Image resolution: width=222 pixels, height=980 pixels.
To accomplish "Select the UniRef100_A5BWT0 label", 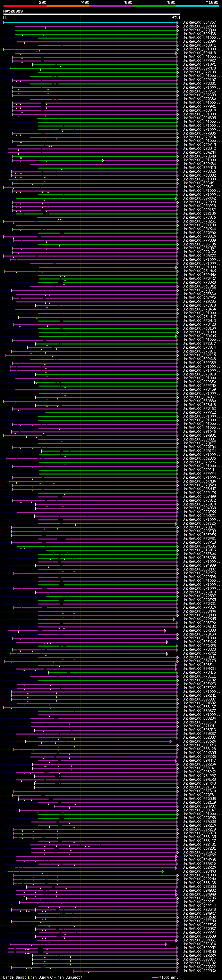I will [199, 110].
